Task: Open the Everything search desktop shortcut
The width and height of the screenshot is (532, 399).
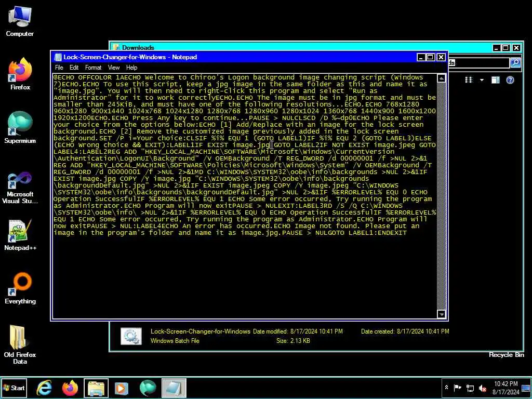Action: click(20, 288)
